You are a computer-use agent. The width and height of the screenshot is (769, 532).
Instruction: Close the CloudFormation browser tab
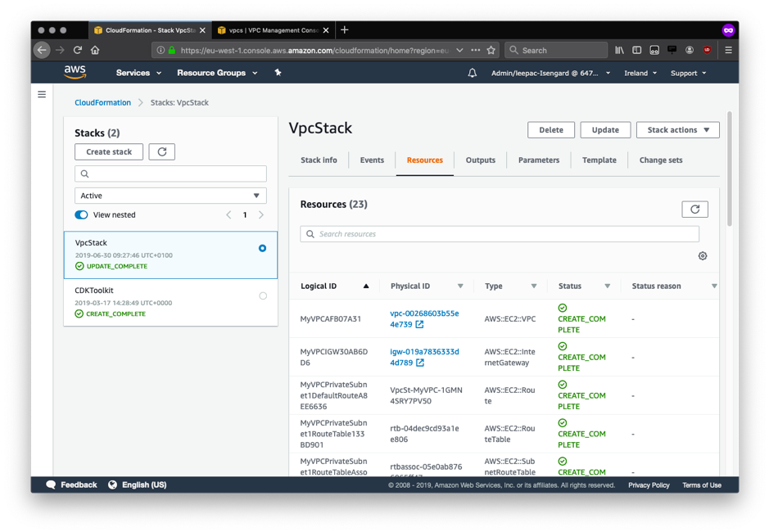point(202,30)
